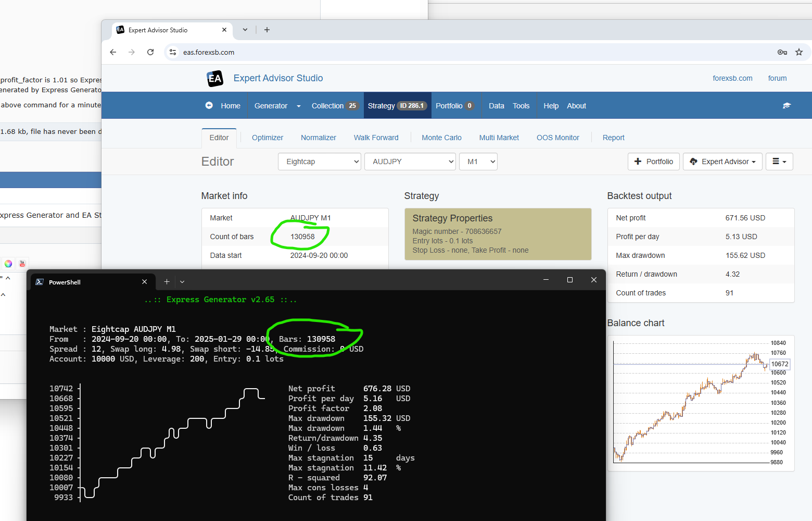The width and height of the screenshot is (812, 521).
Task: Bookmark this page with the star icon
Action: point(799,52)
